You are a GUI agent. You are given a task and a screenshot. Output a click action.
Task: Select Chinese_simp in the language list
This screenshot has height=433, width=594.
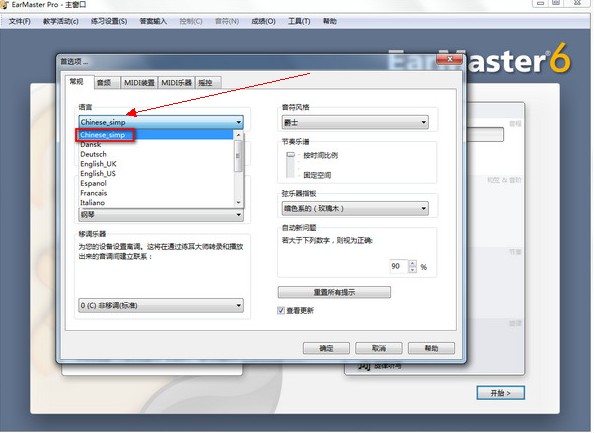tap(156, 135)
